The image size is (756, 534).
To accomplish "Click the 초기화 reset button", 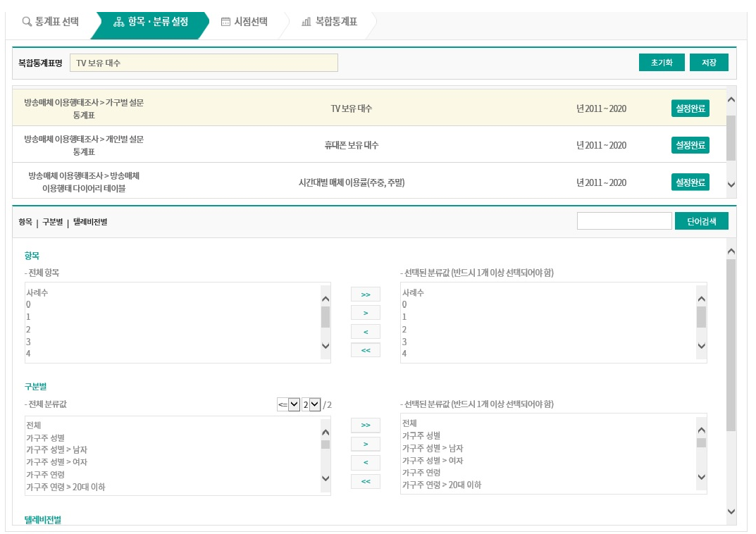I will pyautogui.click(x=662, y=62).
